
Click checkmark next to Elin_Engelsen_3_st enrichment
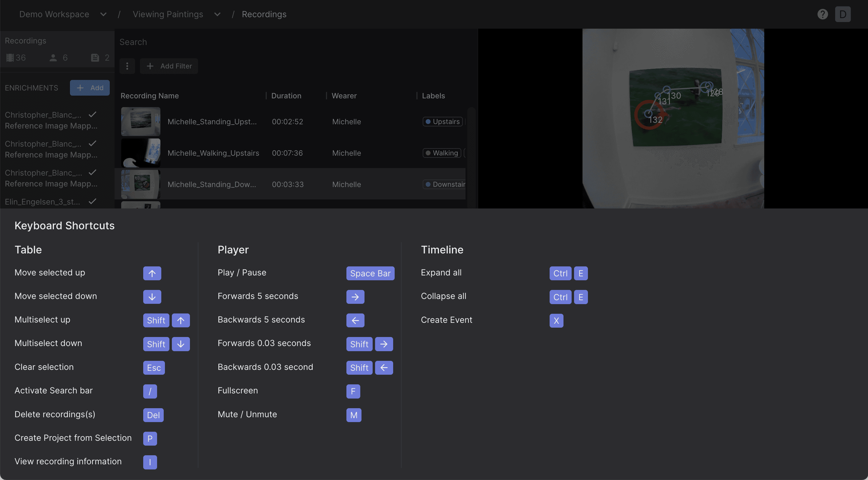[x=92, y=202]
